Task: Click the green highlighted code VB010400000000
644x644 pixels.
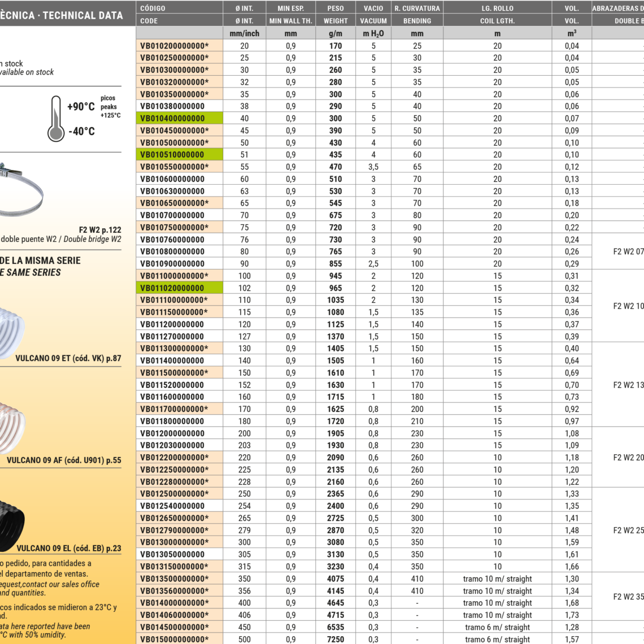Action: [x=179, y=119]
